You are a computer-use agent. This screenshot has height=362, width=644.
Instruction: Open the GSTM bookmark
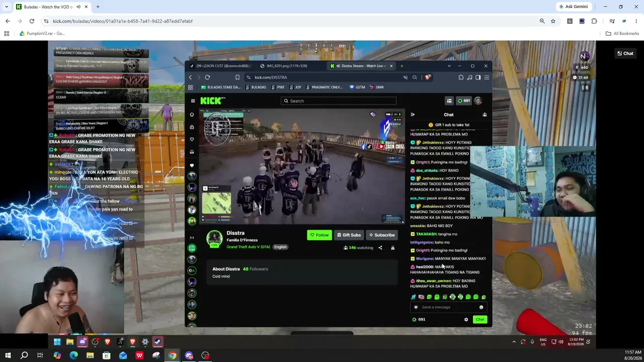tap(358, 87)
